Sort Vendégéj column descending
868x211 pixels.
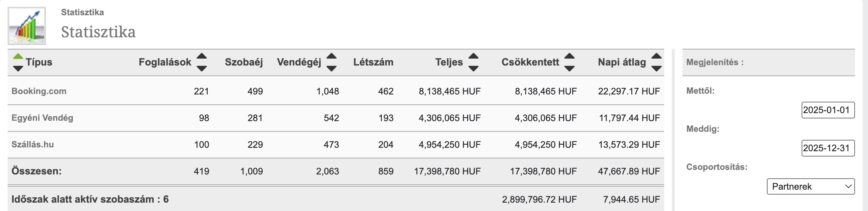[331, 69]
